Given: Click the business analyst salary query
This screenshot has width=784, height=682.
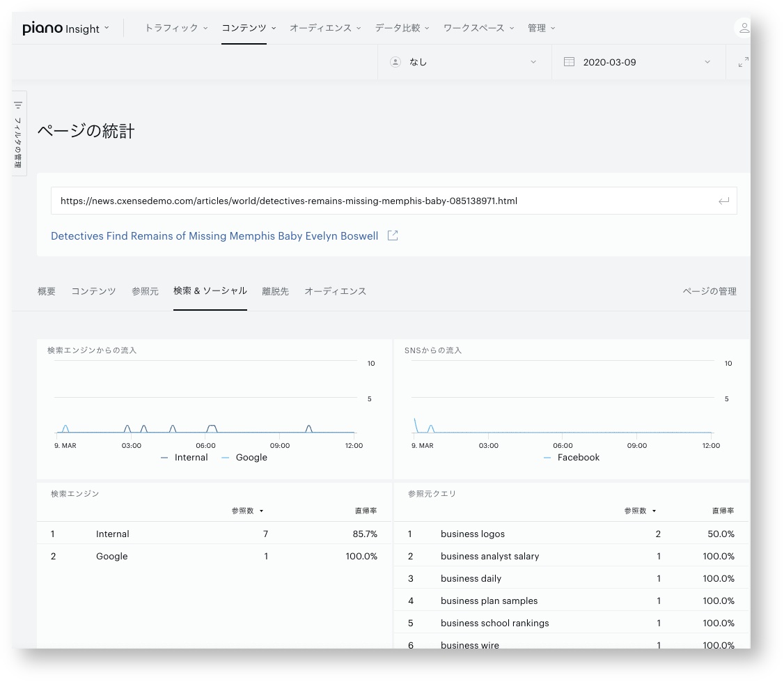Looking at the screenshot, I should pyautogui.click(x=490, y=557).
